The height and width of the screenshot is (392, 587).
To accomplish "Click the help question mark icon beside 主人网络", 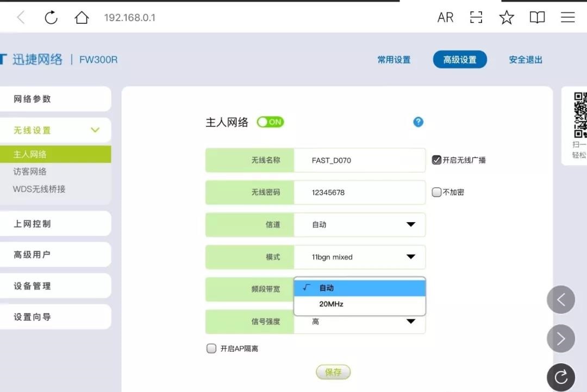I will (418, 122).
